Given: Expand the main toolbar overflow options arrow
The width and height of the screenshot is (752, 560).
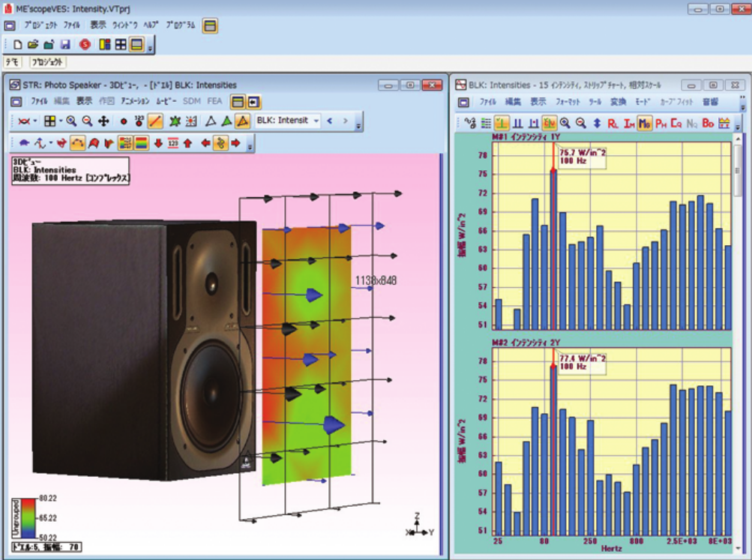Looking at the screenshot, I should (150, 48).
